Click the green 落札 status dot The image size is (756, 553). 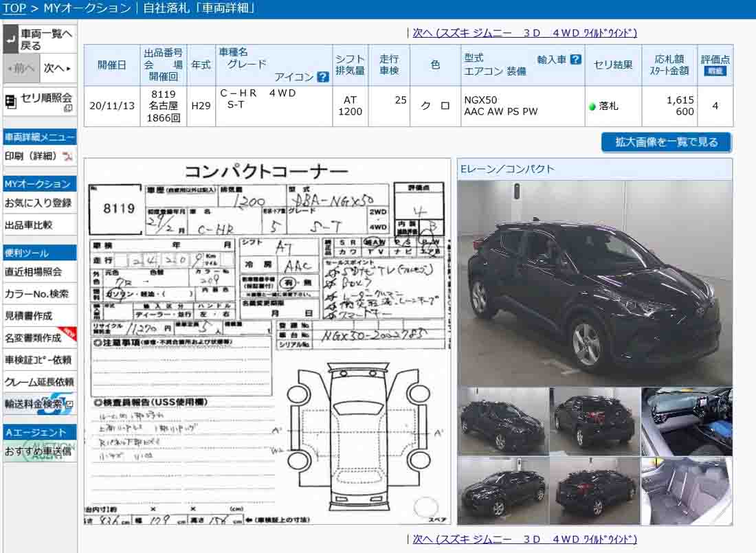pyautogui.click(x=592, y=106)
